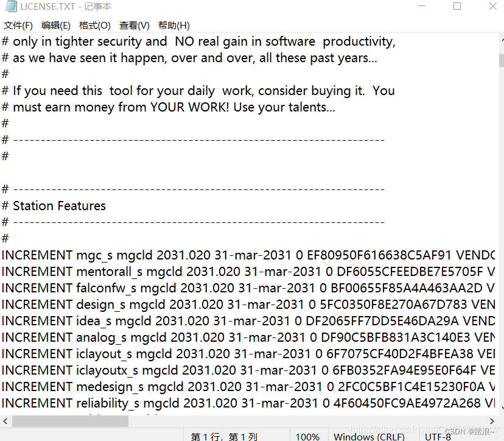Screen dimensions: 504x441
Task: Click the horizontal scrollbar right arrow
Action: click(x=492, y=421)
